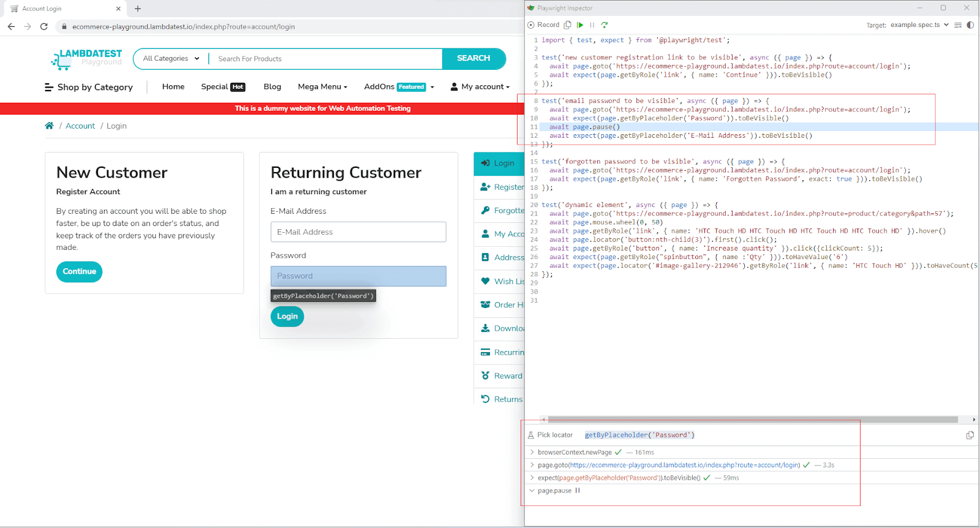The image size is (980, 528).
Task: Click the horizontal scrollbar in the code pane
Action: (x=752, y=420)
